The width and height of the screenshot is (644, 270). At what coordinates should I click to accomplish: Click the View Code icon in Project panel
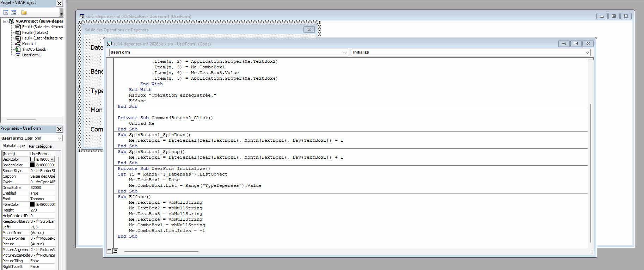(6, 12)
